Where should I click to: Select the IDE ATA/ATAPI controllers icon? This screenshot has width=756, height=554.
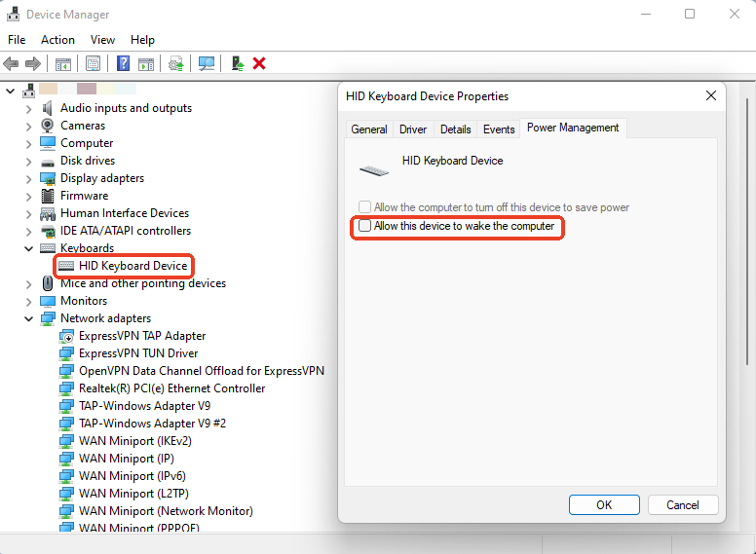point(47,231)
